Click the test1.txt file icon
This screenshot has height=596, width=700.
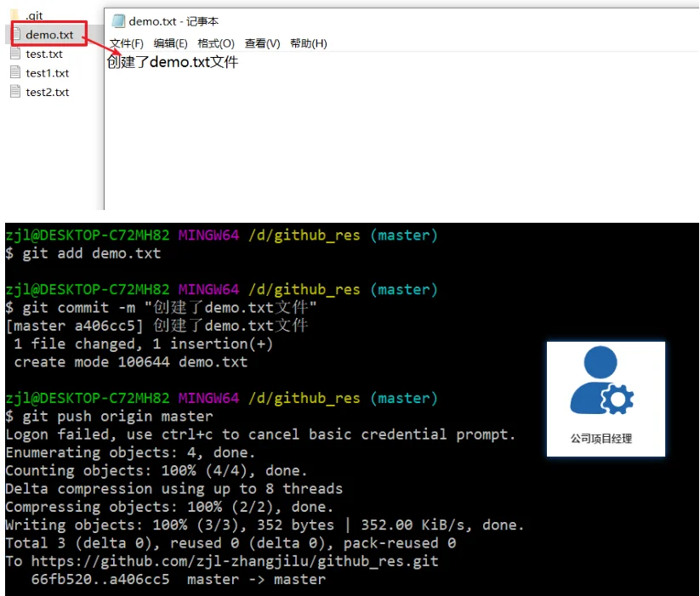tap(15, 73)
